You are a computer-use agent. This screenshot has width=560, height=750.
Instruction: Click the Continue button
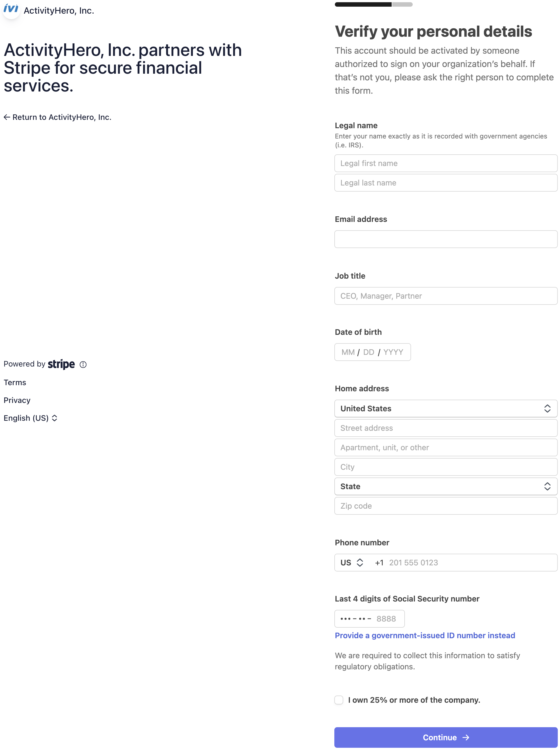(446, 737)
